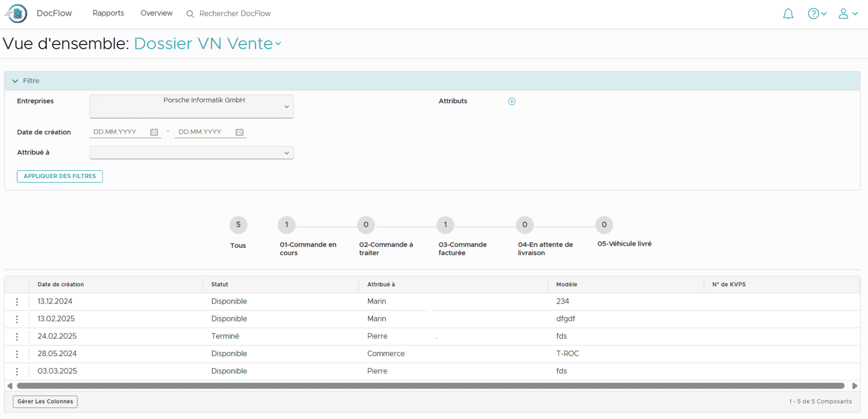This screenshot has width=868, height=419.
Task: Click the DocFlow logo icon
Action: point(17,14)
